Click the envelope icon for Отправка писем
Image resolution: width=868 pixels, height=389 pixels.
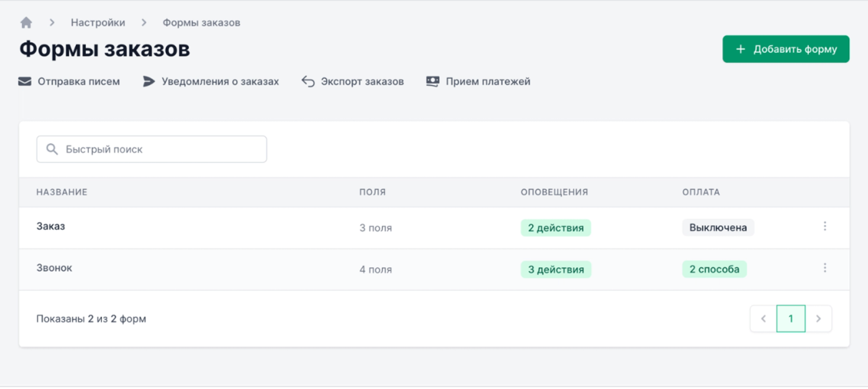[x=25, y=82]
